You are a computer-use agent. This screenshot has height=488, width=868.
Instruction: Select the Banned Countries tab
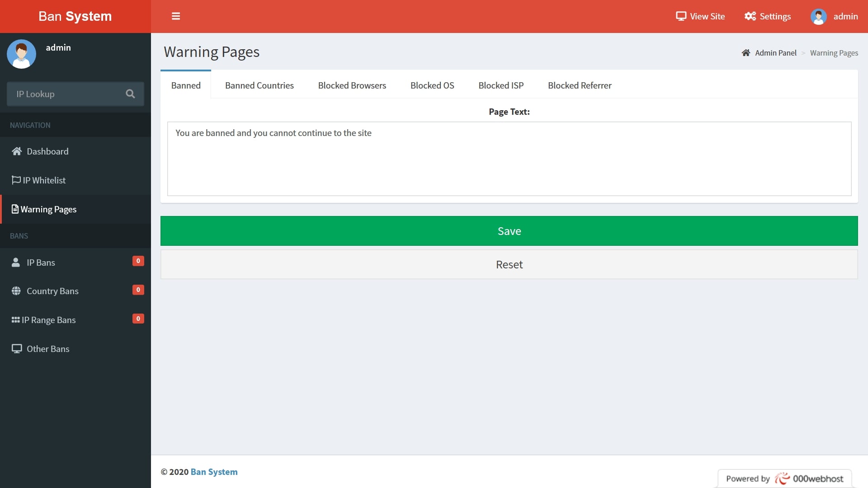(259, 85)
